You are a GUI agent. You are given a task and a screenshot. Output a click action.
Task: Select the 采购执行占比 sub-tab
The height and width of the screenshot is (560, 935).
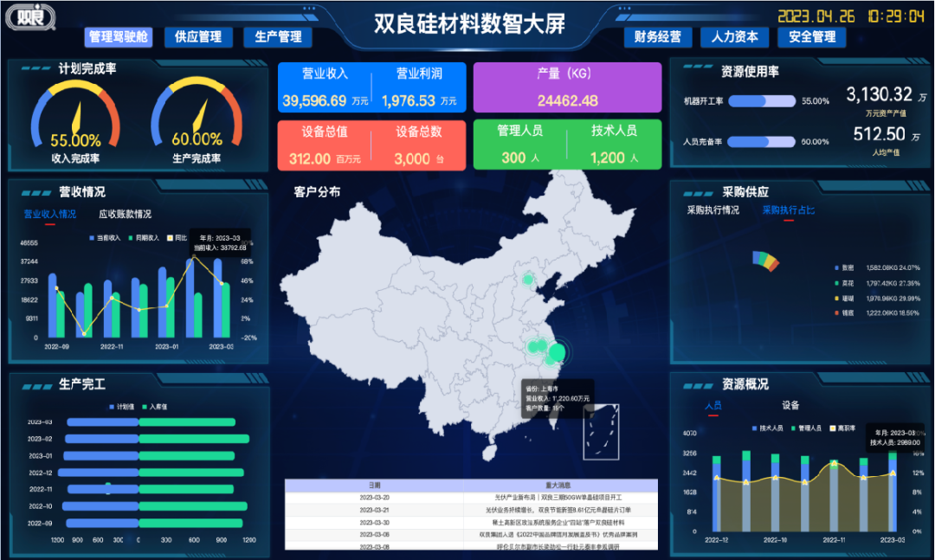point(789,210)
